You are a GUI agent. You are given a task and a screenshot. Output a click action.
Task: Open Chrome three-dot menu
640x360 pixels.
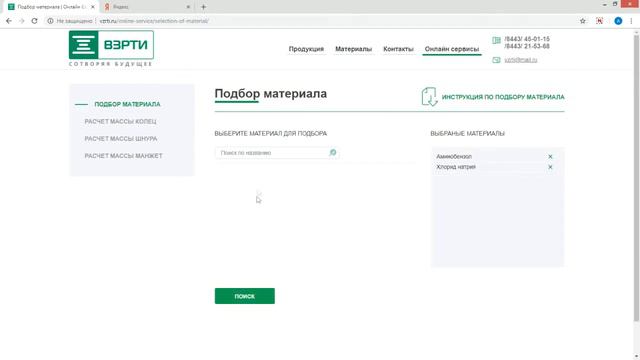tap(631, 21)
